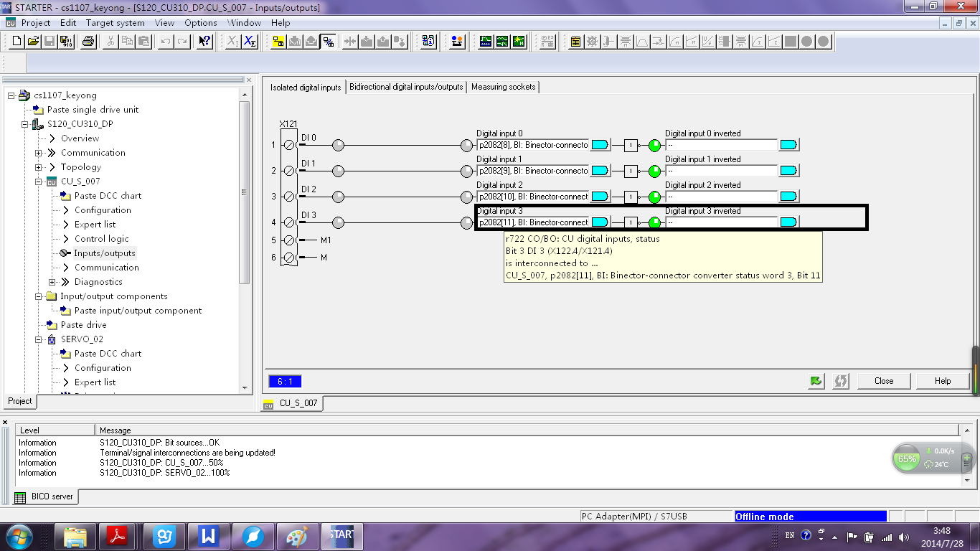Click cyan interconnect button for Digital input 0

coord(600,146)
